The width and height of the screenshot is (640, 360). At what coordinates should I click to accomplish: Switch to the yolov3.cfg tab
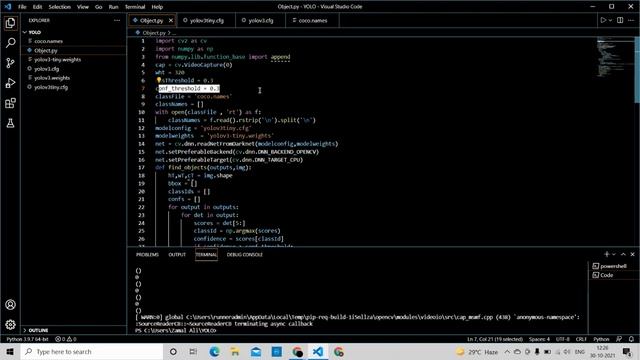click(x=260, y=20)
